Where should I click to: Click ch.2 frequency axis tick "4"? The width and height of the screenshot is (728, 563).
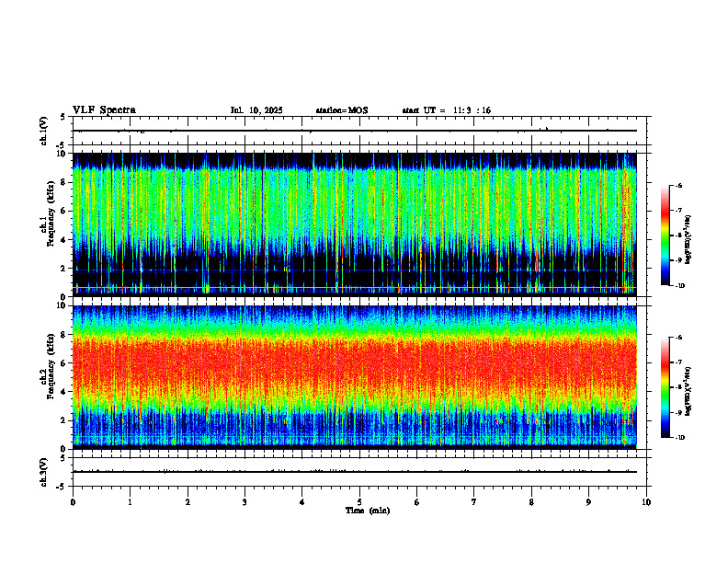click(64, 392)
